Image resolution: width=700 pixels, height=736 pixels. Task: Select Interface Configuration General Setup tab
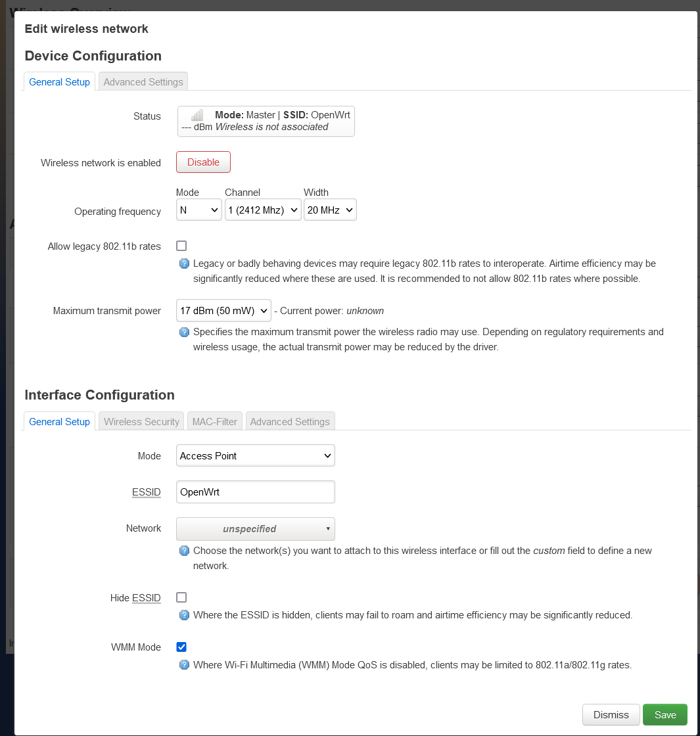click(x=59, y=421)
